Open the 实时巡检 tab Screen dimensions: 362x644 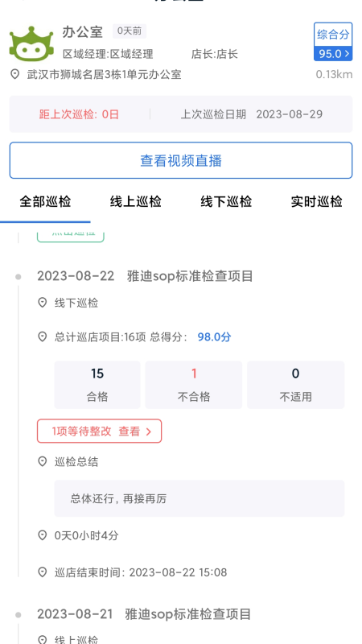tap(316, 202)
